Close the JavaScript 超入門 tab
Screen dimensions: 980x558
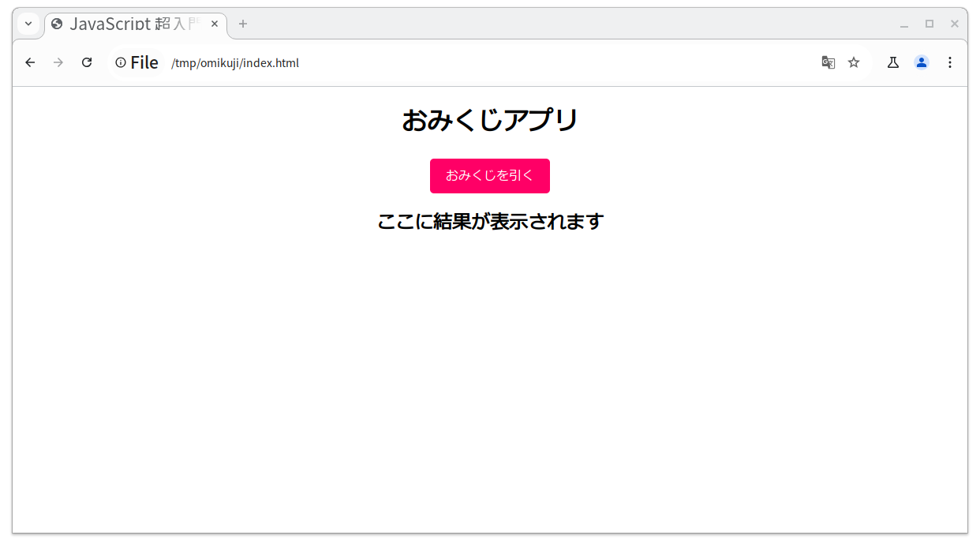pyautogui.click(x=215, y=24)
